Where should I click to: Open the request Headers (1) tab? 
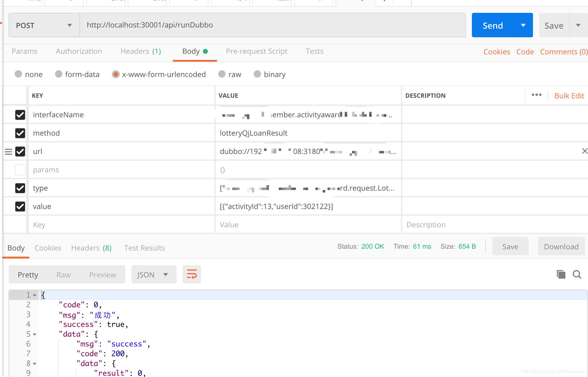[x=141, y=51]
